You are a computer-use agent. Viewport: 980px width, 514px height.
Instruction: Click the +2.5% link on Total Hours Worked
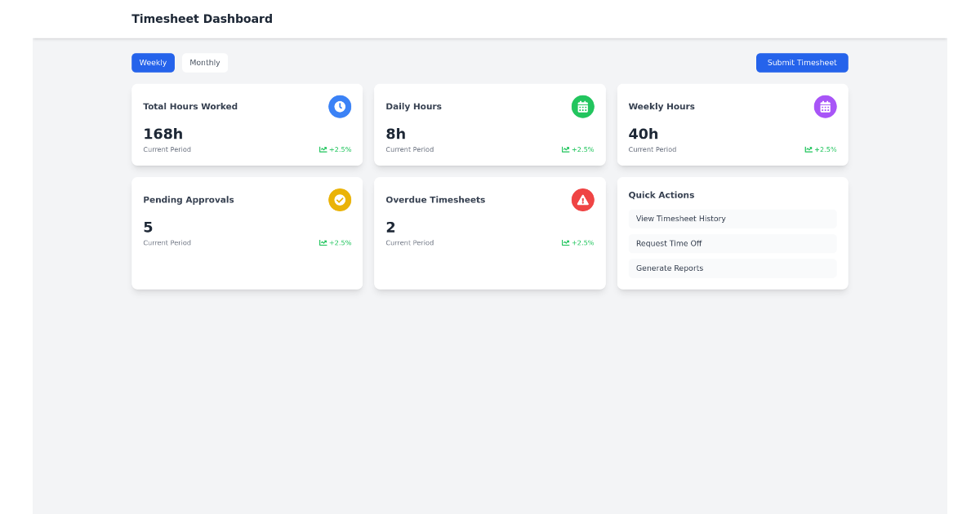tap(338, 149)
